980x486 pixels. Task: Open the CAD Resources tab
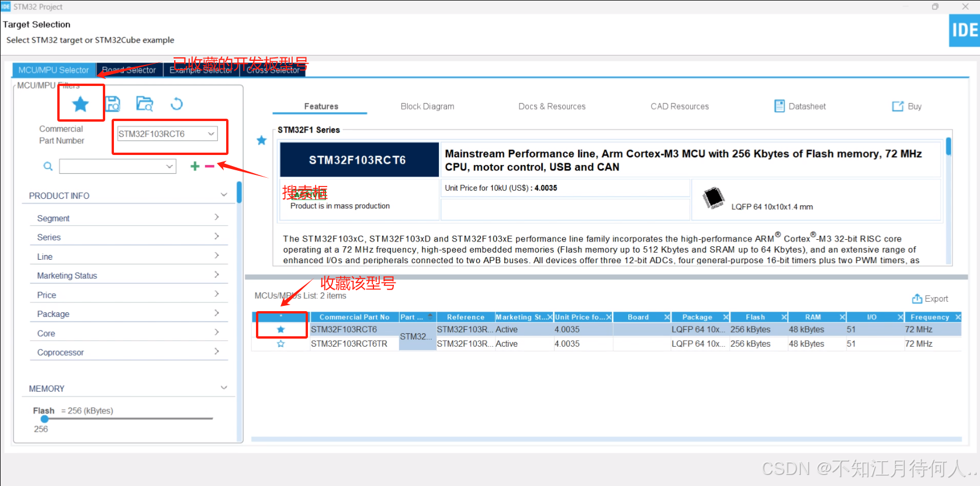680,106
